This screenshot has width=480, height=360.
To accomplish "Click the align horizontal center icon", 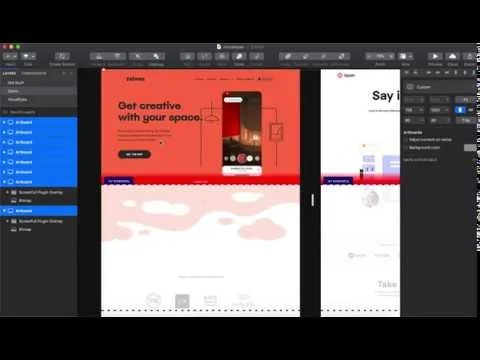I will point(438,73).
